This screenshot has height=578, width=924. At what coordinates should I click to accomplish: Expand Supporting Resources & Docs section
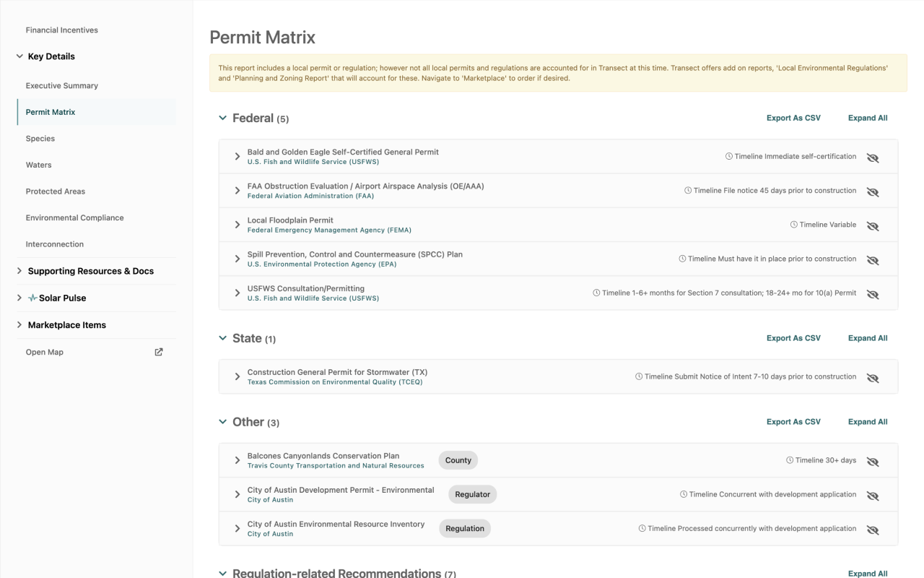[19, 271]
